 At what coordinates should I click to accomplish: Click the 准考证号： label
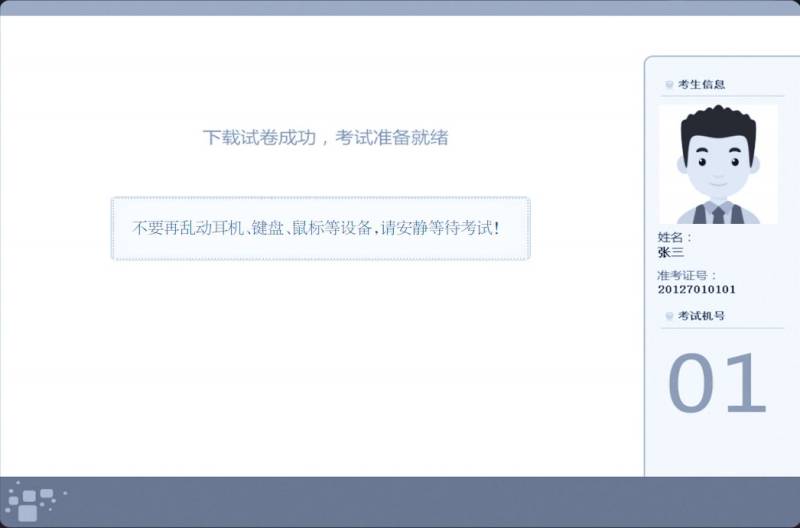pos(687,275)
